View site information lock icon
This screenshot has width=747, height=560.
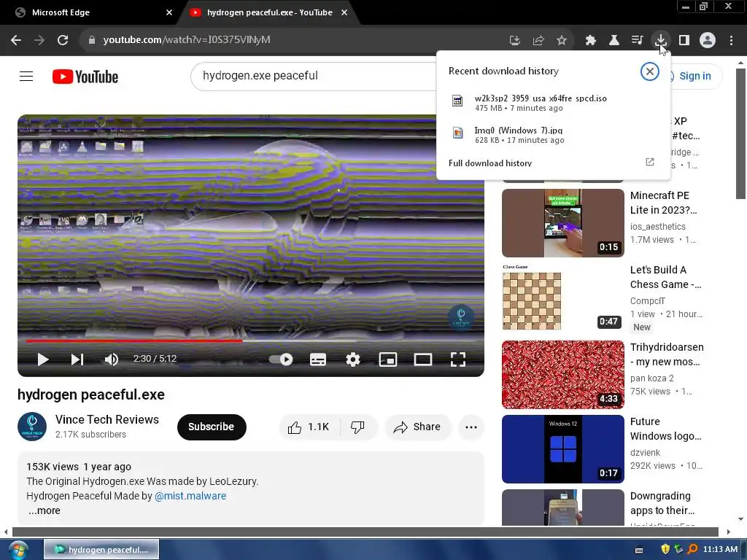coord(92,40)
